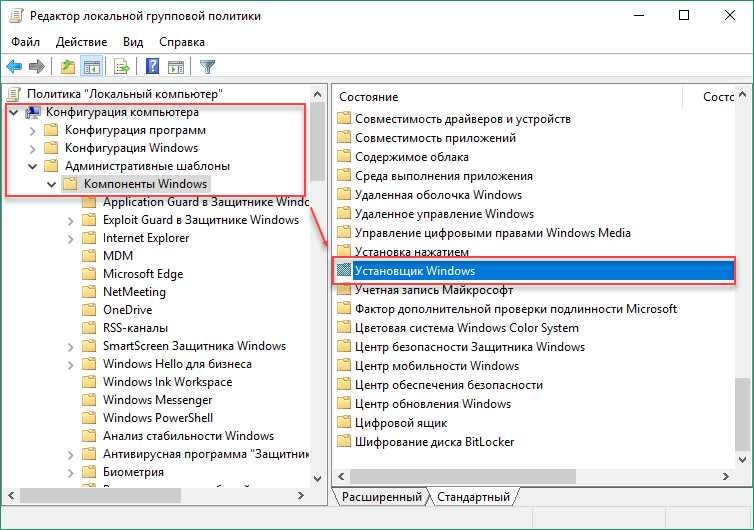Screen dimensions: 754x530
Task: Select Microsoft Edge in the tree
Action: (143, 274)
